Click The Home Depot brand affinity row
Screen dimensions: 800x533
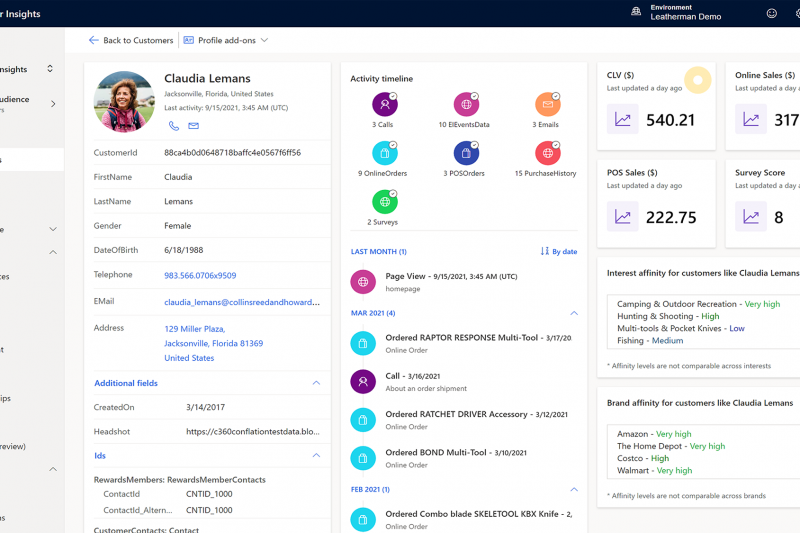tap(671, 446)
